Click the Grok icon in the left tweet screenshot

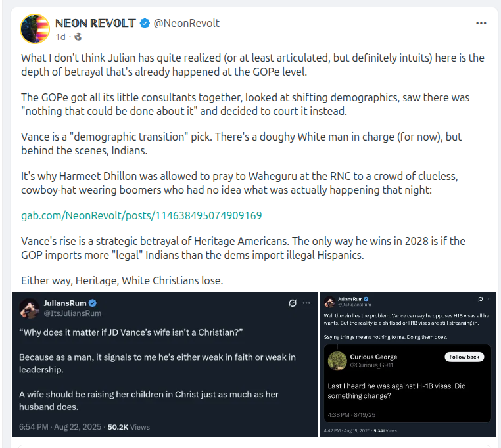click(x=292, y=303)
